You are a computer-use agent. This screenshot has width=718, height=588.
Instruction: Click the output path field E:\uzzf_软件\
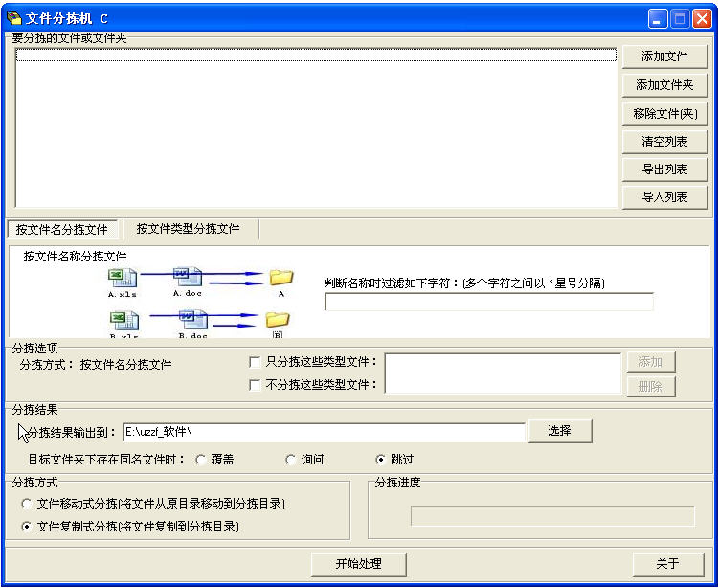[325, 432]
